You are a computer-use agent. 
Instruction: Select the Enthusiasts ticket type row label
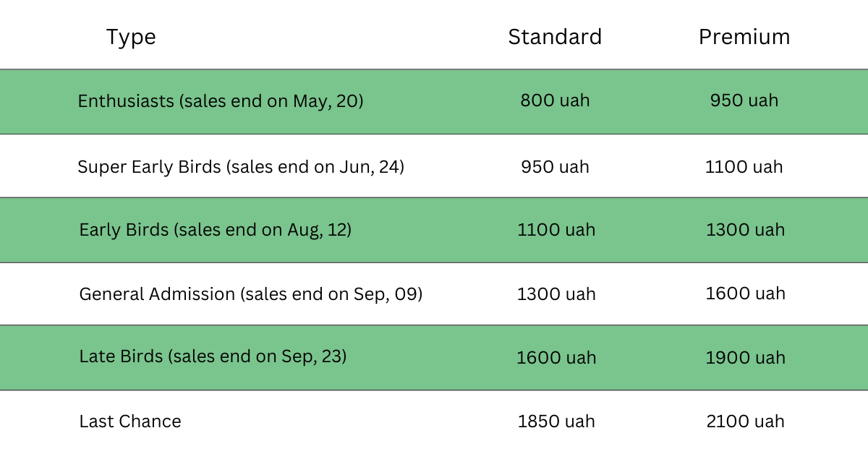[220, 101]
